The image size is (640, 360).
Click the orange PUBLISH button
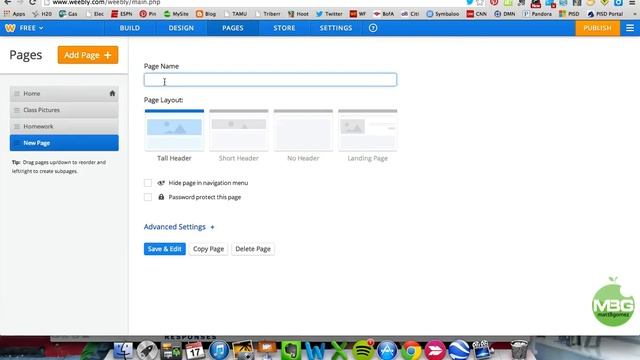(x=597, y=28)
